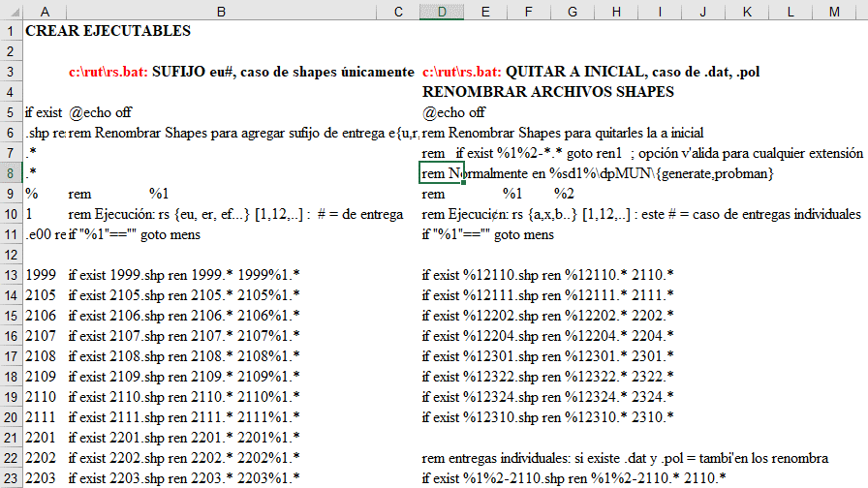Select row 2 header

pos(11,51)
